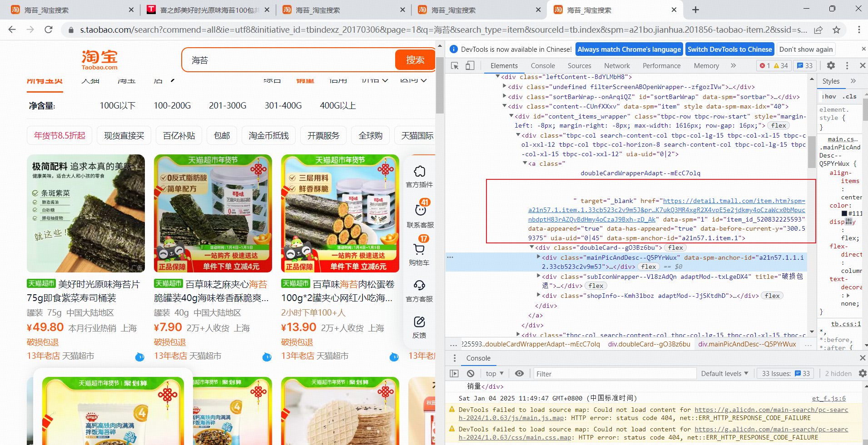Expand the subIconWrapper div node
The height and width of the screenshot is (445, 868).
pyautogui.click(x=539, y=276)
